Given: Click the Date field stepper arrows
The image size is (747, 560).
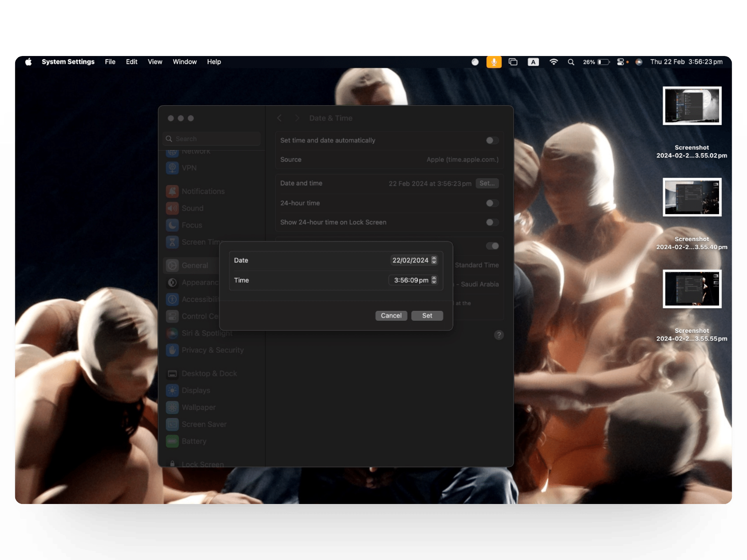Looking at the screenshot, I should coord(434,260).
